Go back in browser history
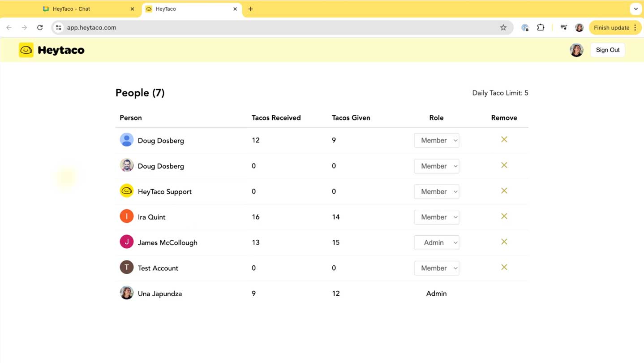 (9, 27)
